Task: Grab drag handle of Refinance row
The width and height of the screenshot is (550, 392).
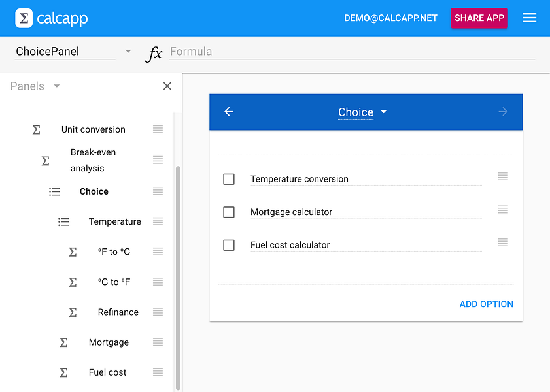Action: [x=158, y=312]
